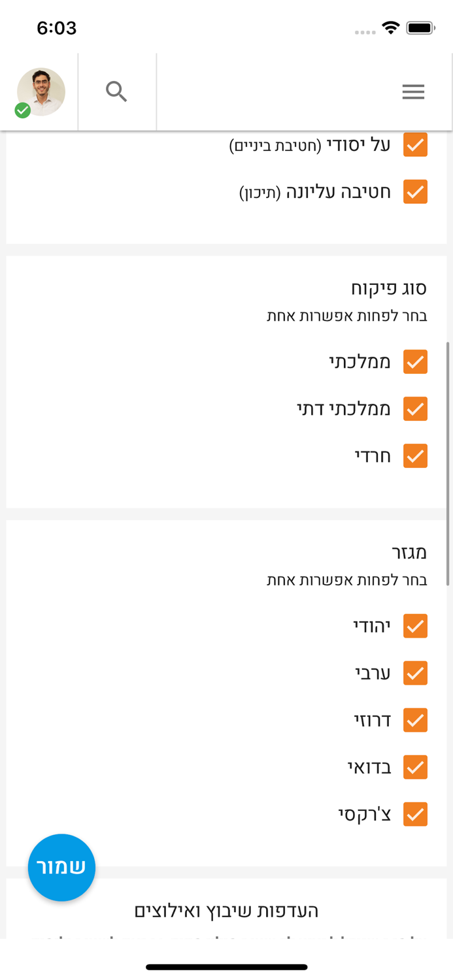Click the Wi-Fi icon in the status bar
This screenshot has width=453, height=980.
[391, 28]
